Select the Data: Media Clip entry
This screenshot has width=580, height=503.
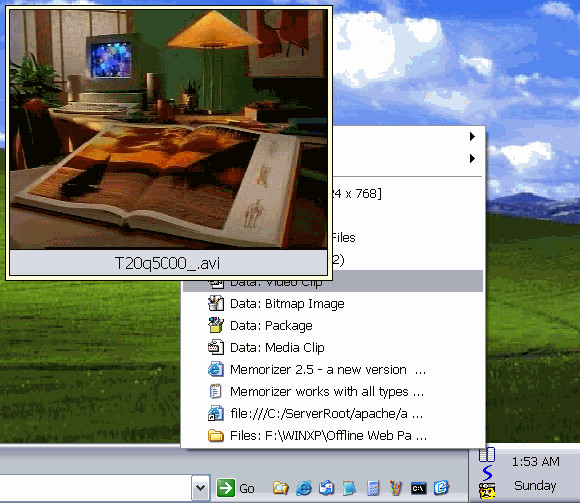pyautogui.click(x=333, y=348)
